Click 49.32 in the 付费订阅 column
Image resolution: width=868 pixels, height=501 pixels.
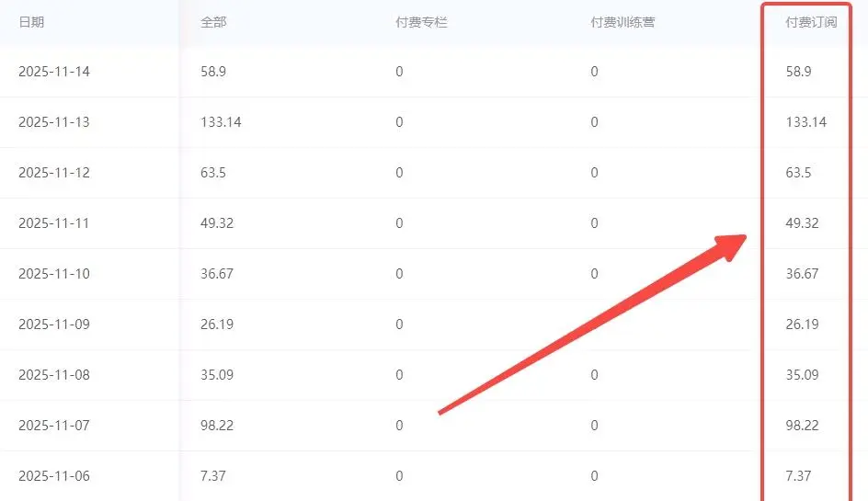point(803,223)
